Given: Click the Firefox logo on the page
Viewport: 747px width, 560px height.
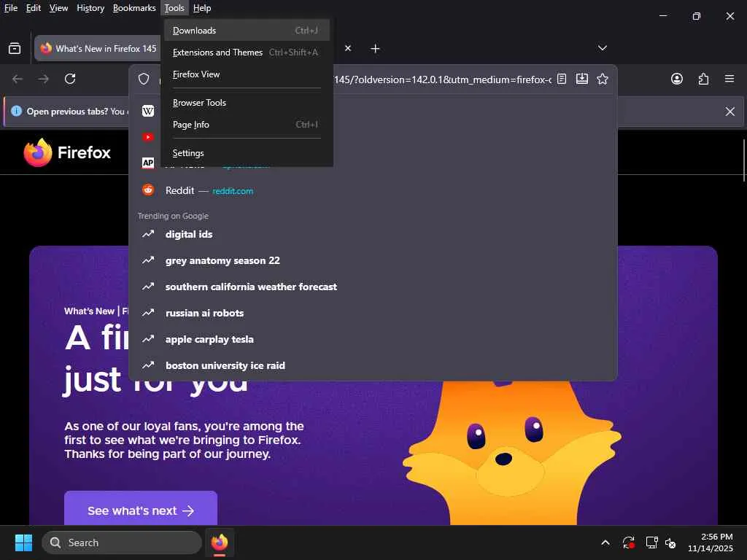Looking at the screenshot, I should coord(67,152).
